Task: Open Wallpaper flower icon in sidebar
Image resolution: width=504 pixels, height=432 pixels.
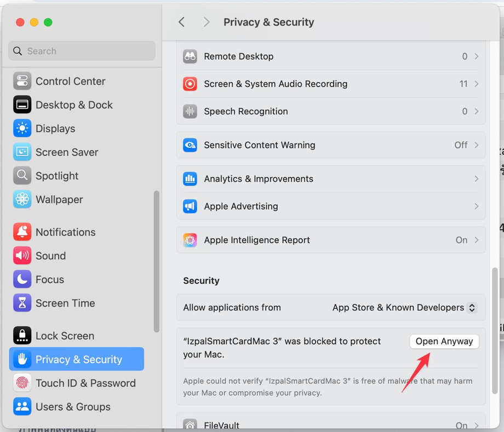Action: click(22, 199)
